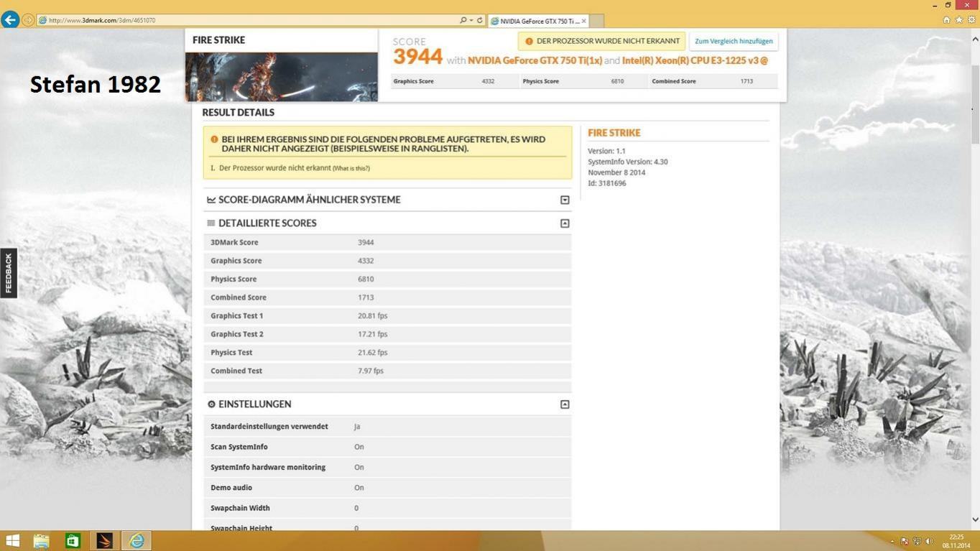Click the list icon beside Detaillierte Scores
This screenshot has height=551, width=980.
[211, 223]
